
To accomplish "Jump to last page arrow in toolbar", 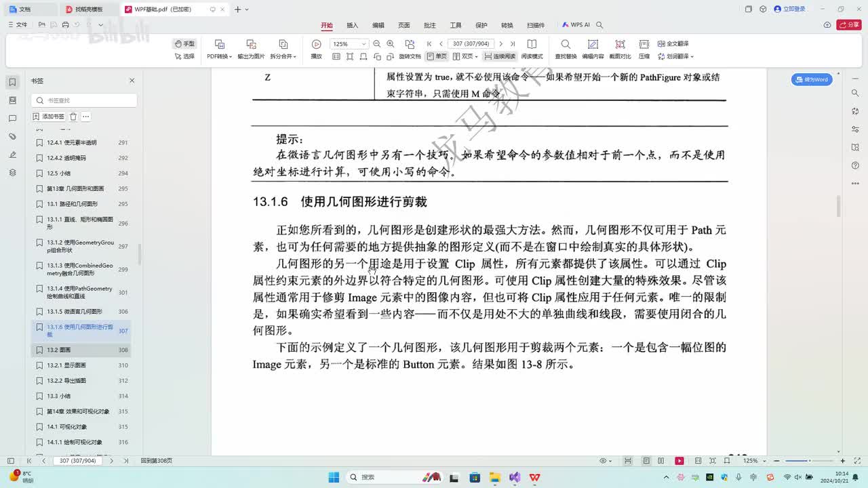I will pos(512,44).
